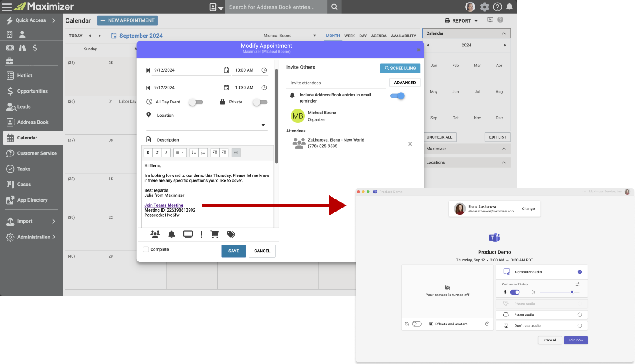Click the briefcase icon in the sidebar

point(10,61)
